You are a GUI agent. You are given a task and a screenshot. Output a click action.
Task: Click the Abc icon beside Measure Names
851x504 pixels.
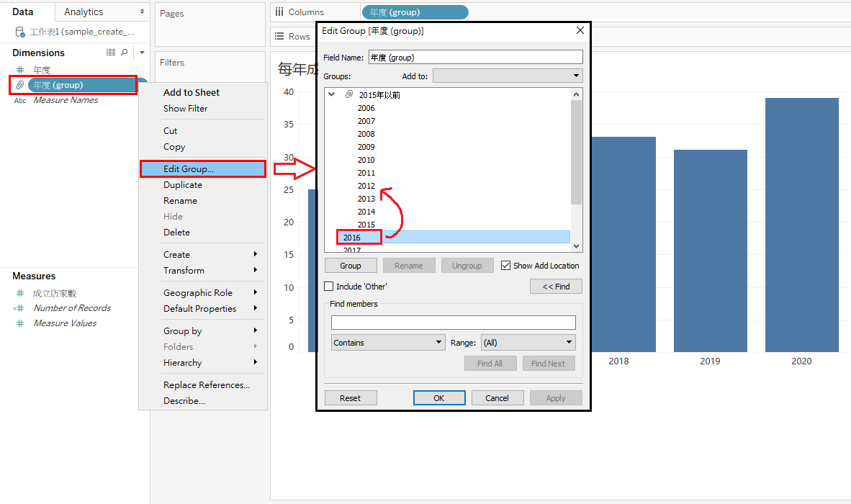point(19,100)
